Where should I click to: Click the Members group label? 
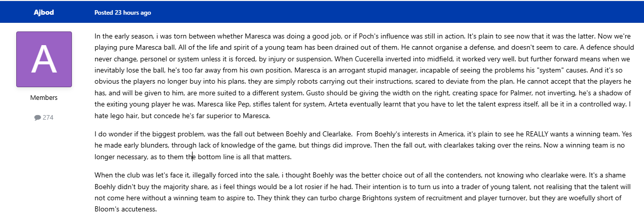(x=44, y=97)
